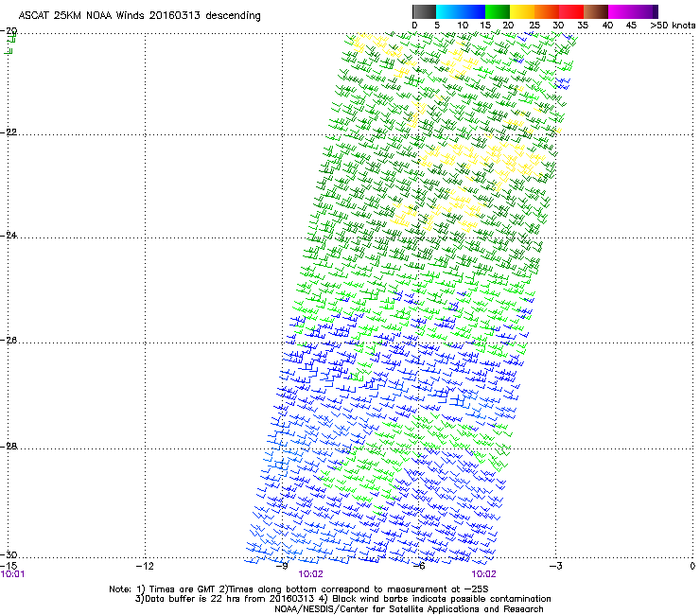Click the title 'ASCAT 25KM NOAA Winds 20160313 descending'
The width and height of the screenshot is (700, 615).
pyautogui.click(x=139, y=15)
